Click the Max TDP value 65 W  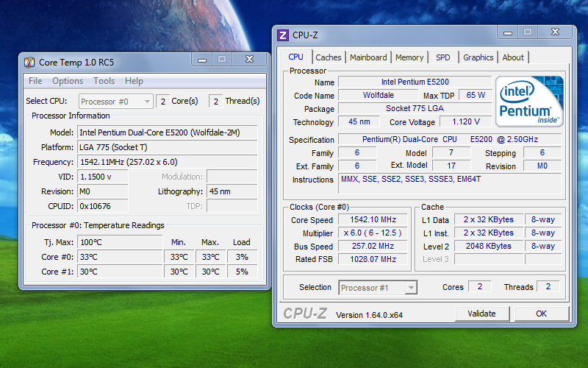click(476, 95)
